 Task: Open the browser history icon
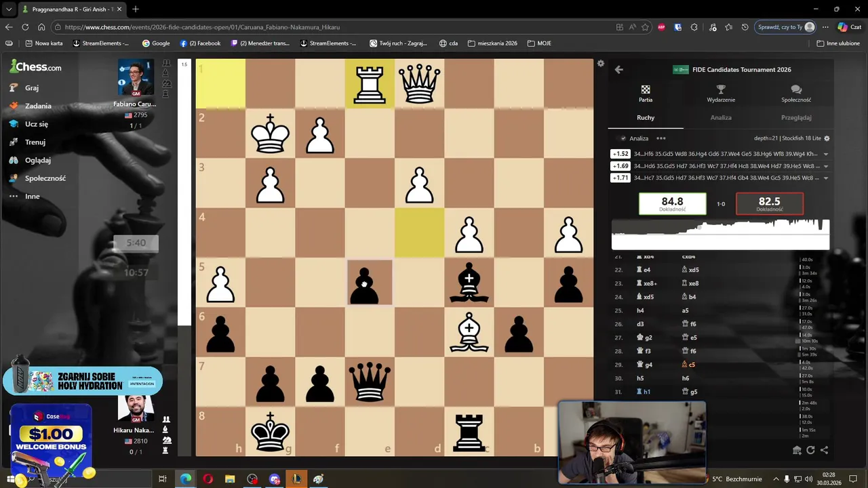coord(745,27)
